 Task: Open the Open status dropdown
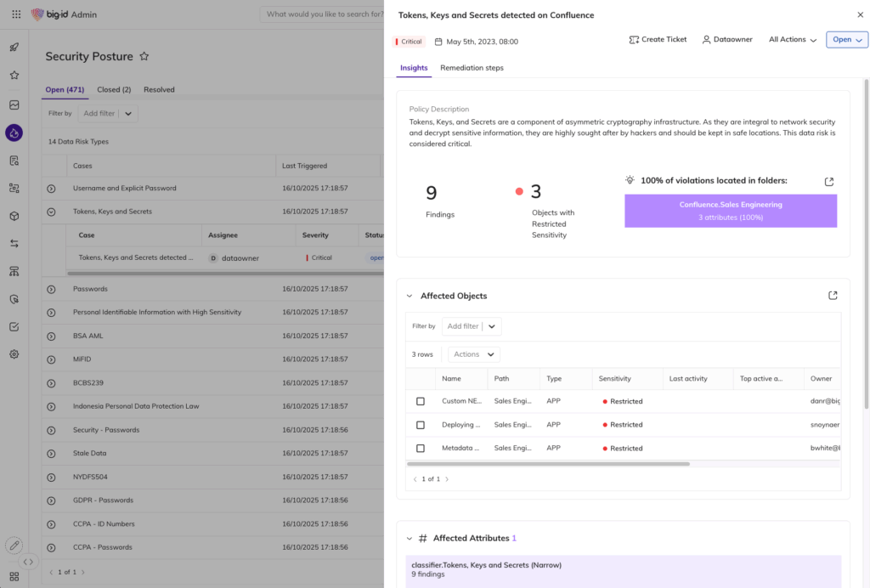tap(847, 40)
